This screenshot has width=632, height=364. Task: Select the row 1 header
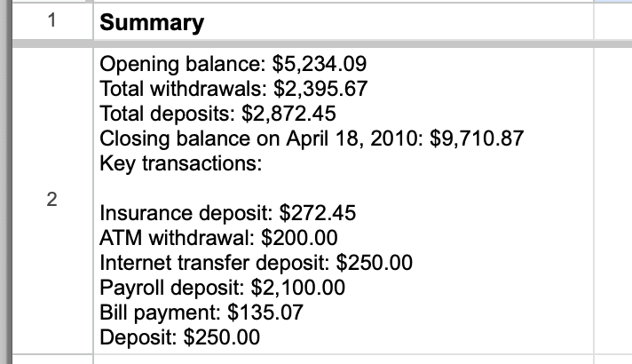pos(52,21)
